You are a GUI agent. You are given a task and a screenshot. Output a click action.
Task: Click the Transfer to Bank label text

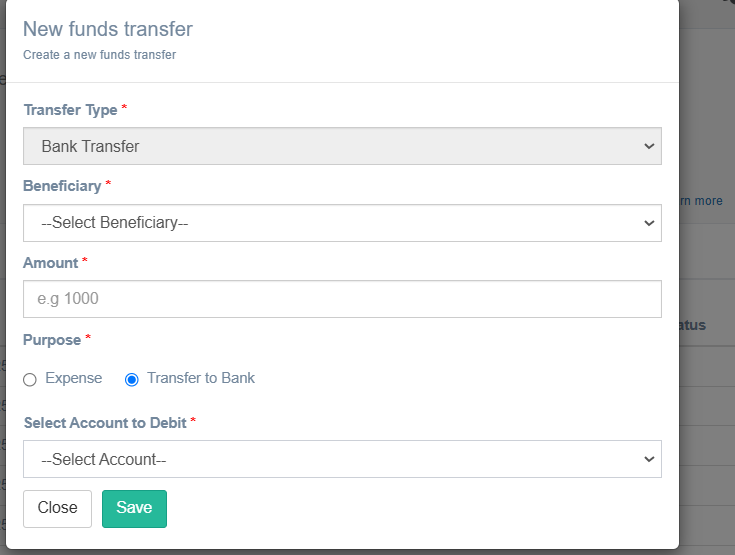[x=201, y=378]
